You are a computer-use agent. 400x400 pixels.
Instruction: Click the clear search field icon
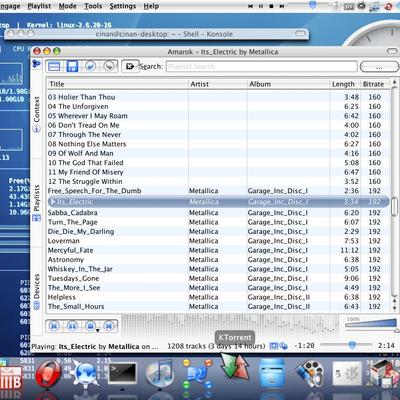pos(130,66)
